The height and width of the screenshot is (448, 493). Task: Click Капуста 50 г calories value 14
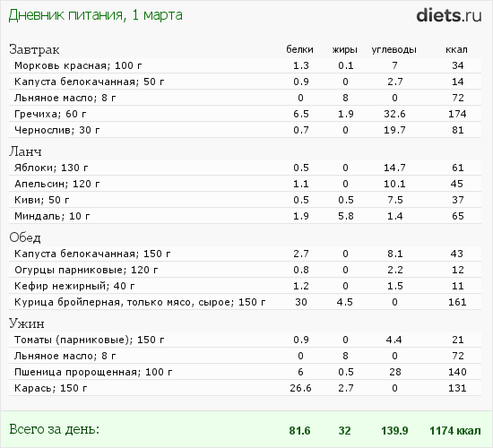[458, 82]
